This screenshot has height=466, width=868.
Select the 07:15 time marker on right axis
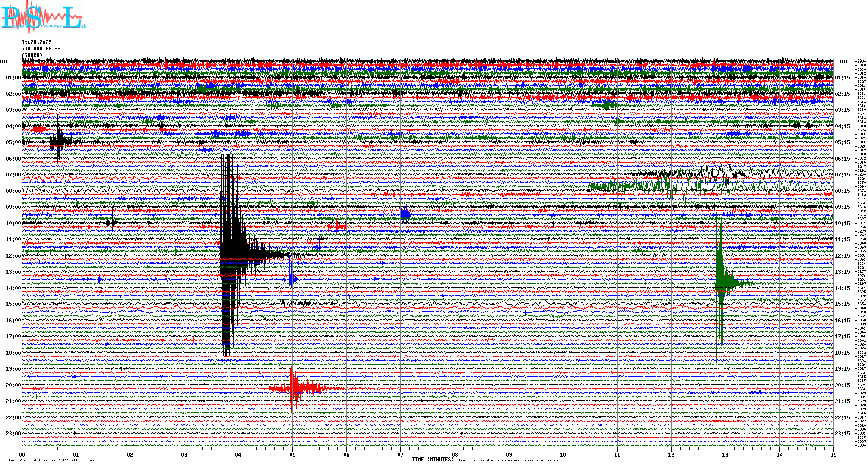coord(842,175)
